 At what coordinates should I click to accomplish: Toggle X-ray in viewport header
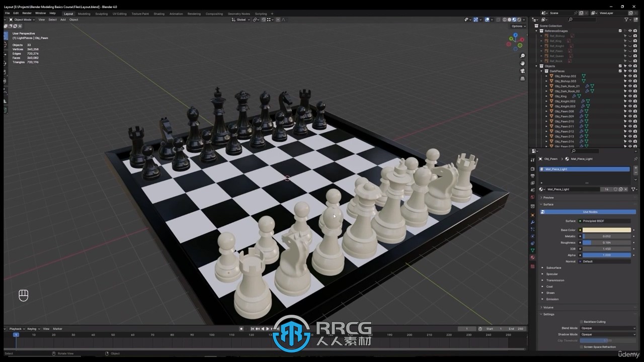click(x=499, y=20)
